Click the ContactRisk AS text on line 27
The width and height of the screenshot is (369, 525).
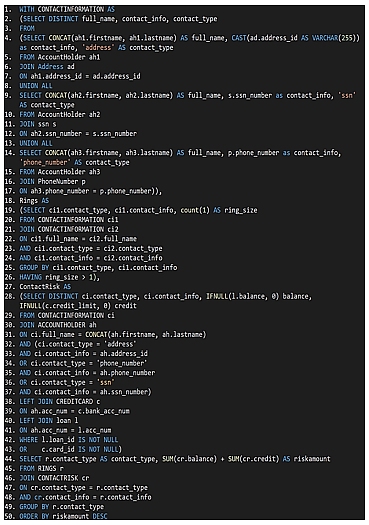pyautogui.click(x=45, y=287)
